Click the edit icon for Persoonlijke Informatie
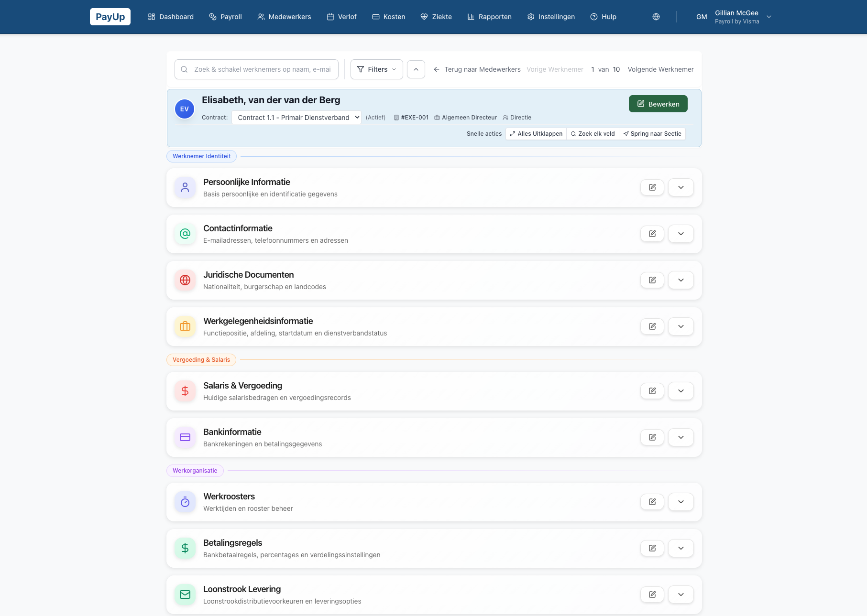Viewport: 867px width, 616px height. coord(652,187)
